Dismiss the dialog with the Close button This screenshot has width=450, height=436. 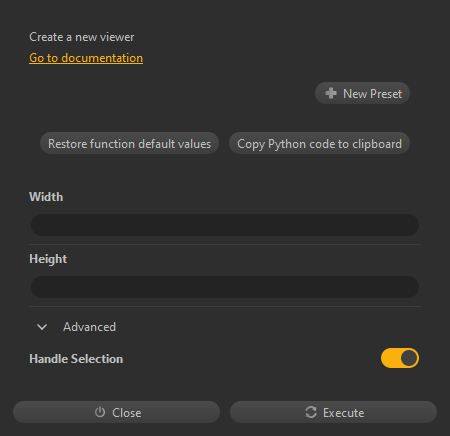116,412
